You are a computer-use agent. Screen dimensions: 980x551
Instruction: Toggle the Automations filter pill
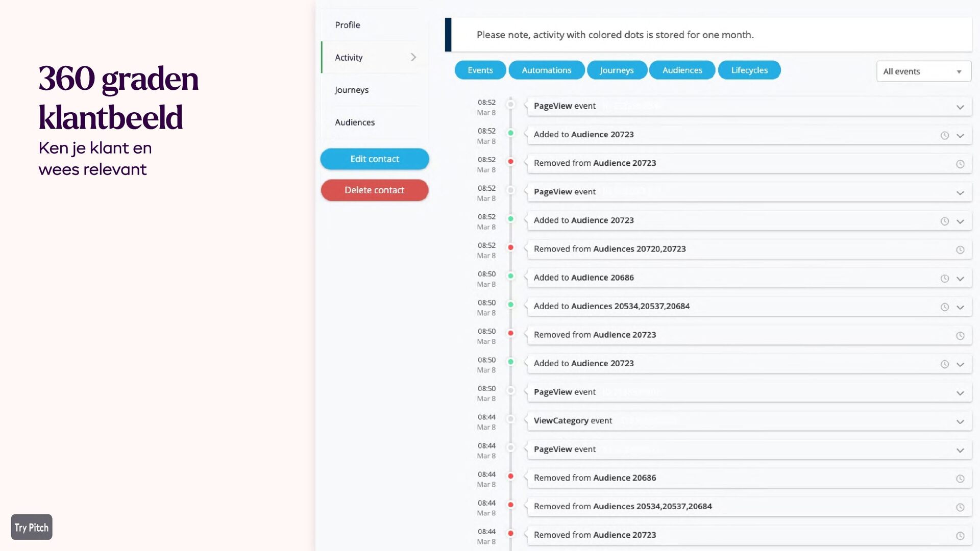click(x=546, y=70)
